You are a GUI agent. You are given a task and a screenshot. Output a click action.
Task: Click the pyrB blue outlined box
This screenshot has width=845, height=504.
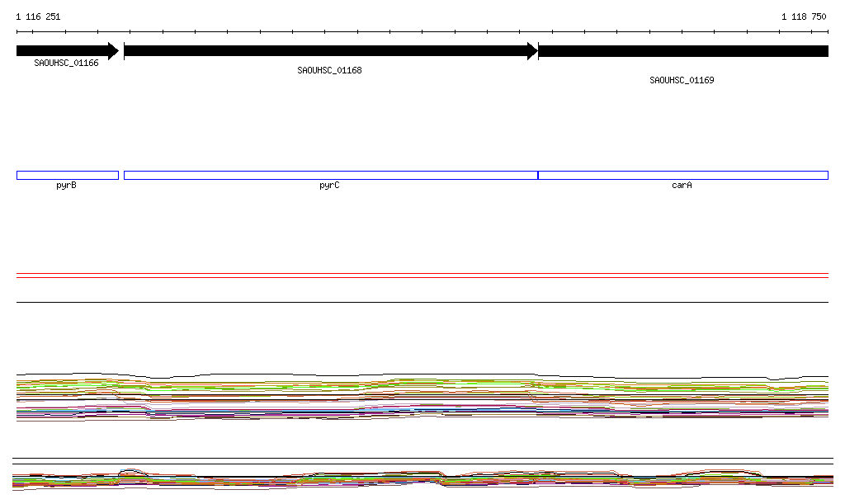(67, 175)
